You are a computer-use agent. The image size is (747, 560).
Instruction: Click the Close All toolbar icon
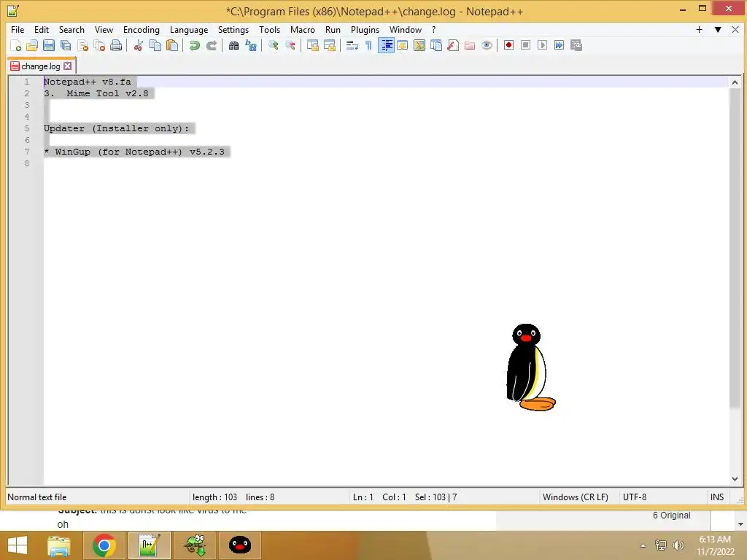tap(99, 45)
